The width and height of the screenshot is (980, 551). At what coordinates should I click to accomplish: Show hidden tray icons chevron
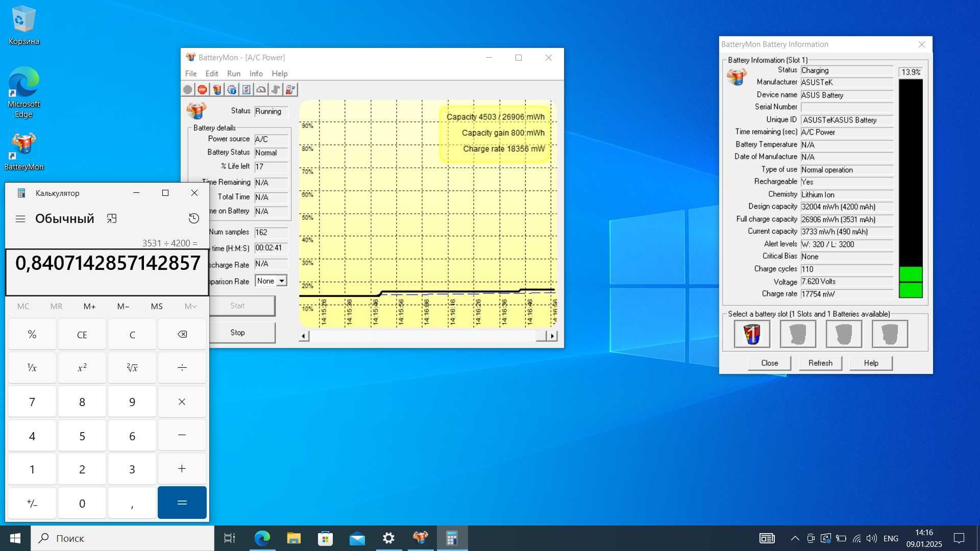pyautogui.click(x=795, y=538)
